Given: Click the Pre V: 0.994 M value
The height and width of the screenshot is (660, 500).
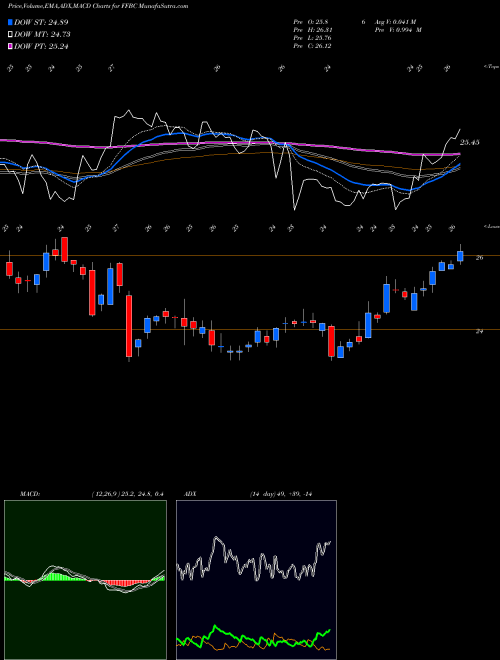Looking at the screenshot, I should [398, 30].
